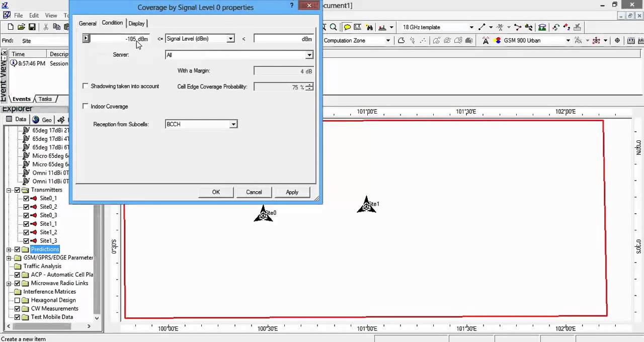This screenshot has width=644, height=342.
Task: Select the new microwave link line icon
Action: coord(481,27)
